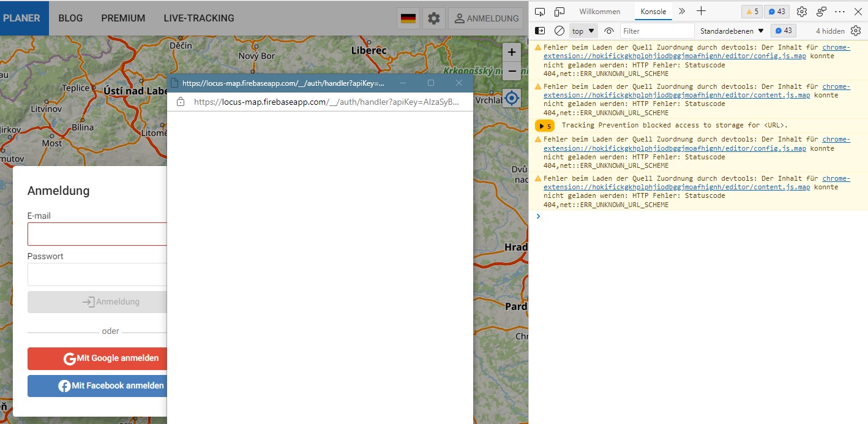Image resolution: width=868 pixels, height=424 pixels.
Task: Activate the DevTools inspect element picker
Action: 539,12
